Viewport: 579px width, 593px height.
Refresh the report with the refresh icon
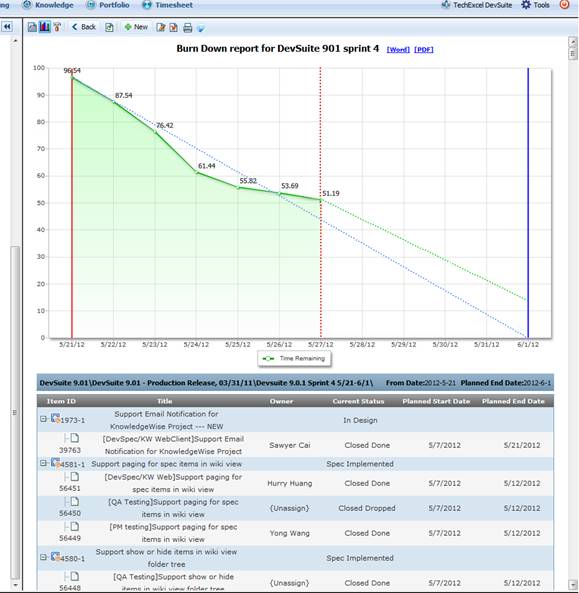click(x=109, y=27)
